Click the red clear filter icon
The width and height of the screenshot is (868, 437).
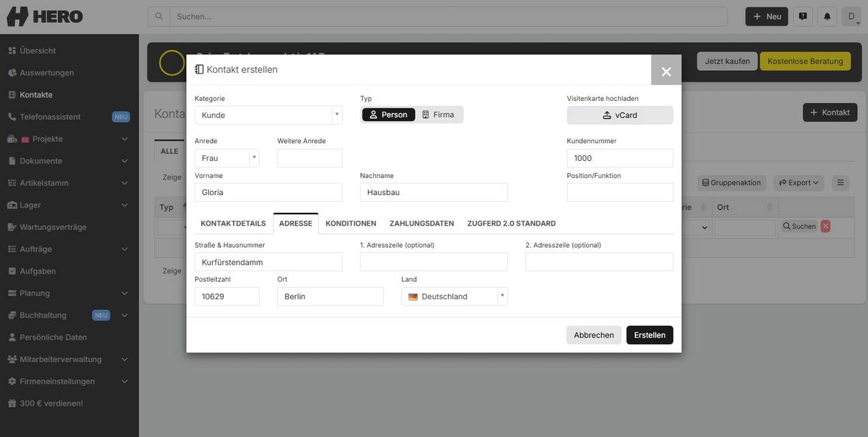coord(826,226)
